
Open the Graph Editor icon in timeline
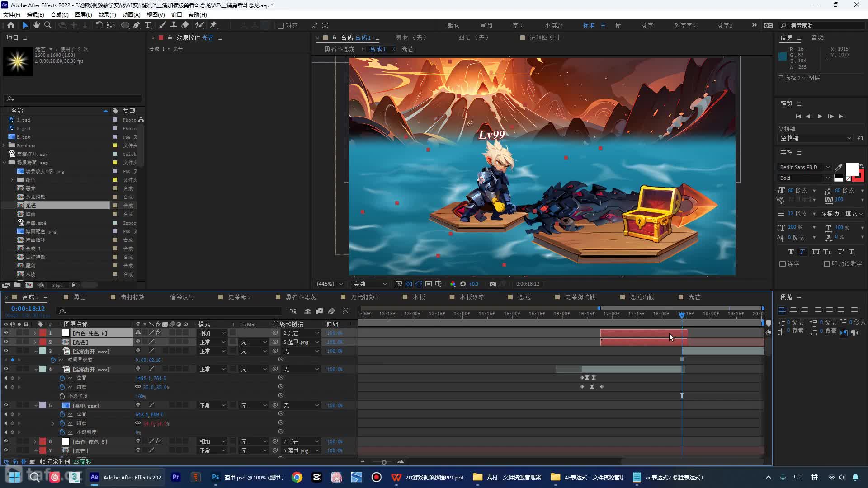tap(347, 311)
